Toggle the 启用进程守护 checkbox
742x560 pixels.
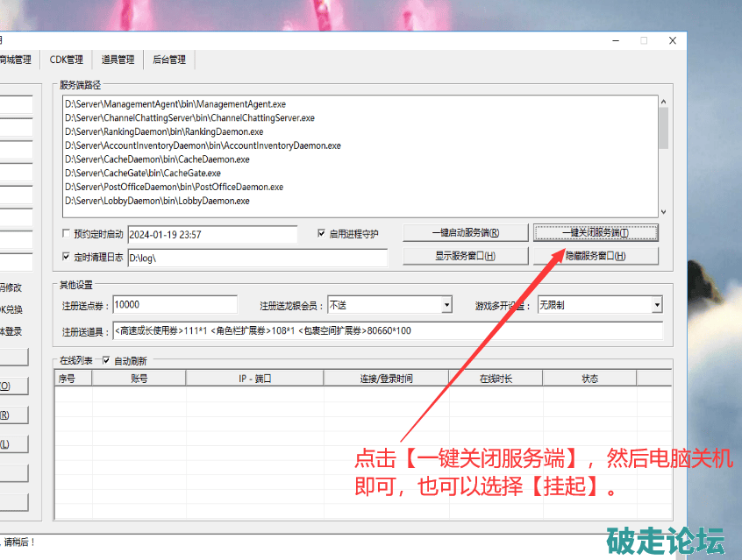tap(322, 234)
